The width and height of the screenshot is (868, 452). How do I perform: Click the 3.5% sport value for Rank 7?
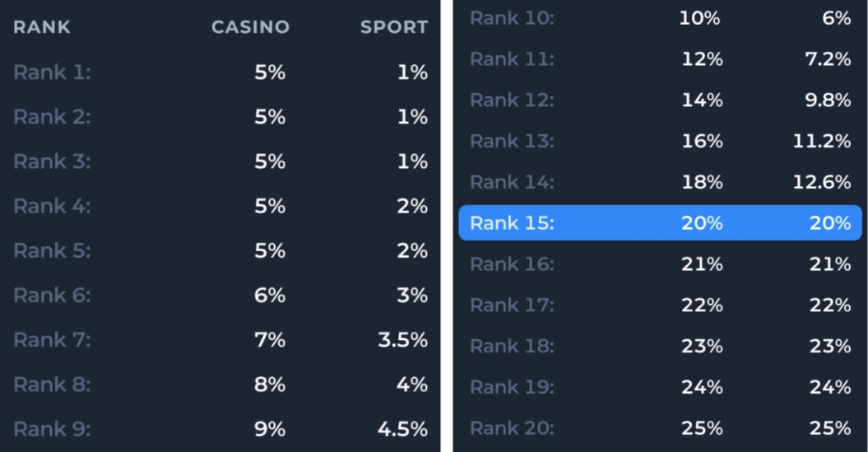point(402,339)
